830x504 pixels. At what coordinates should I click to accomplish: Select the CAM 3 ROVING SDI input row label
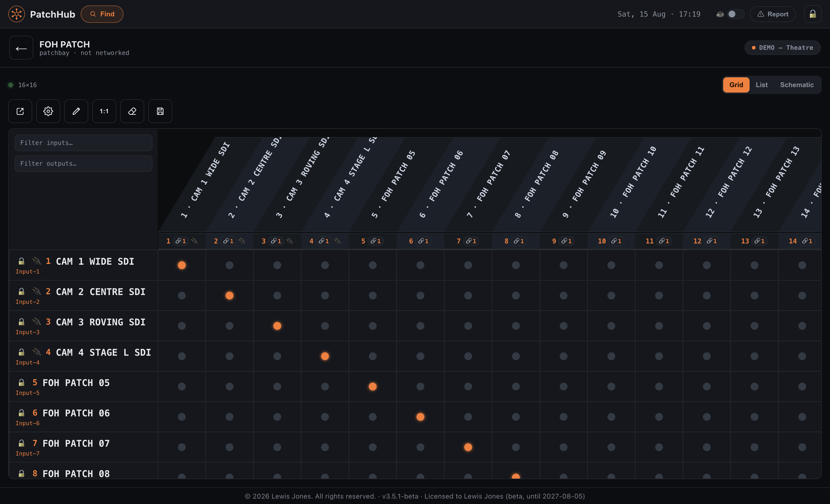pos(101,322)
